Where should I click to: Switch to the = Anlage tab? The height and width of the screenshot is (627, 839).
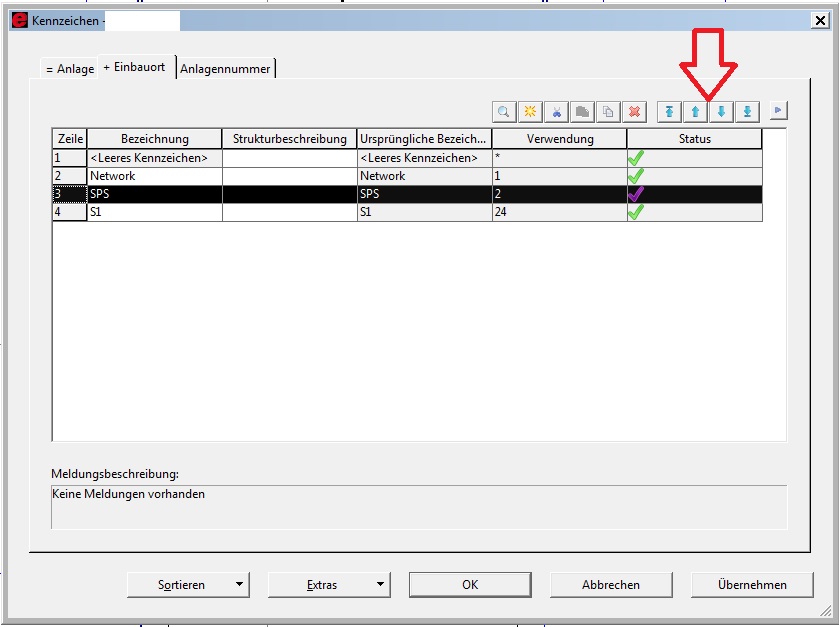[x=70, y=69]
